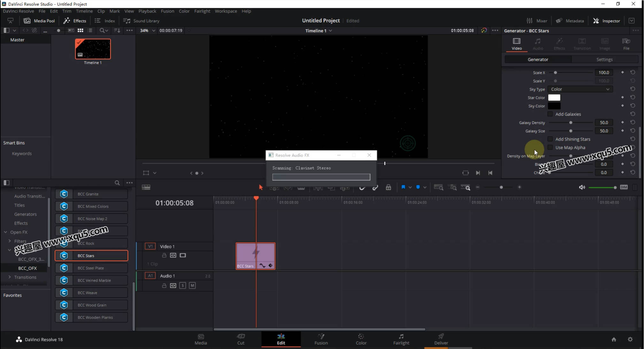Mute the Audio 1 track
The width and height of the screenshot is (644, 349).
coord(192,286)
